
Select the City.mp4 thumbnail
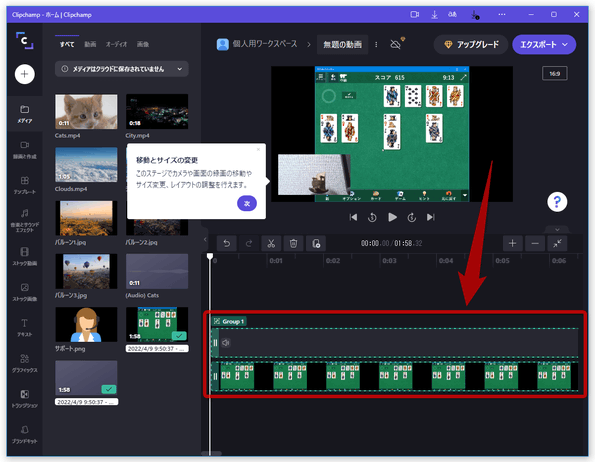[x=157, y=112]
